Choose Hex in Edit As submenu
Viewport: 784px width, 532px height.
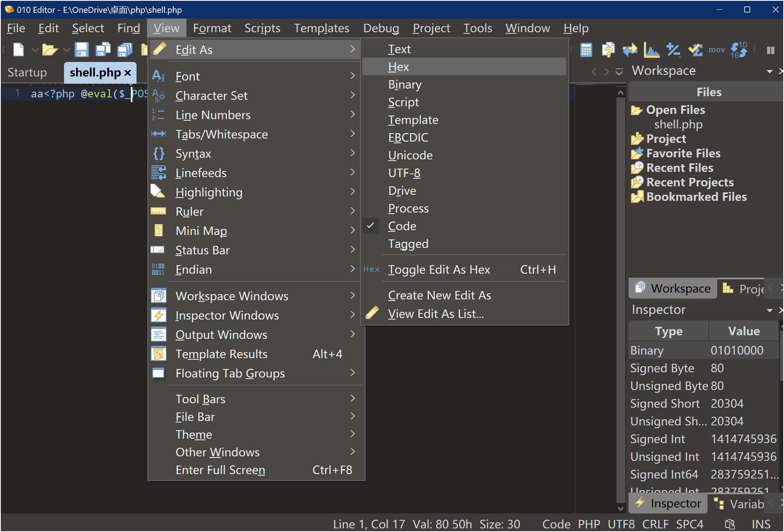(x=399, y=67)
